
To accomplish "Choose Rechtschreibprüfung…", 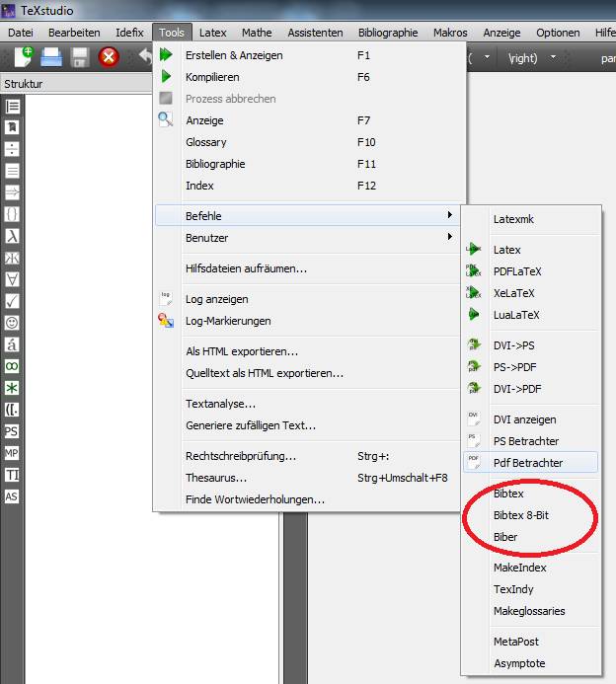I will click(308, 456).
